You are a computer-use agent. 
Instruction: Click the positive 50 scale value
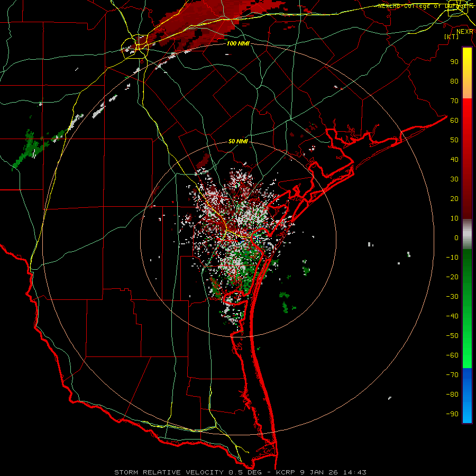454,140
